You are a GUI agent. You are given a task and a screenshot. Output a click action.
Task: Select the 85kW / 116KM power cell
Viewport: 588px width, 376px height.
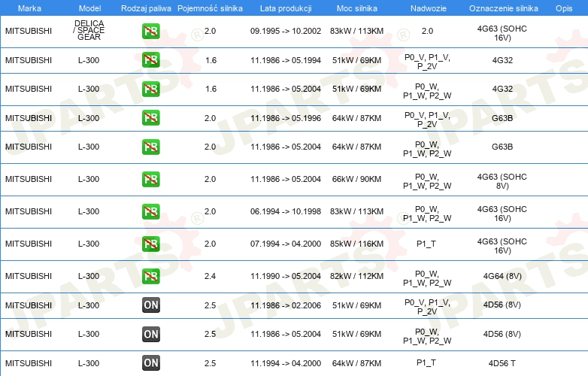pyautogui.click(x=356, y=244)
